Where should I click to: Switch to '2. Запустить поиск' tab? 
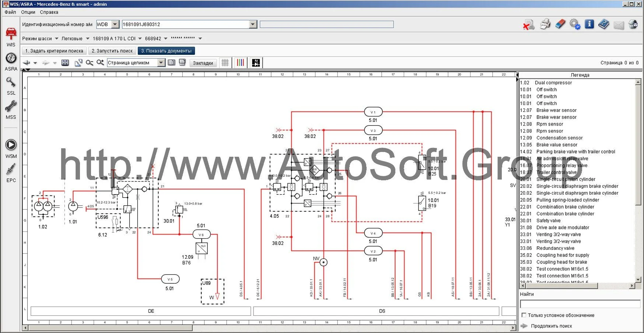(112, 51)
